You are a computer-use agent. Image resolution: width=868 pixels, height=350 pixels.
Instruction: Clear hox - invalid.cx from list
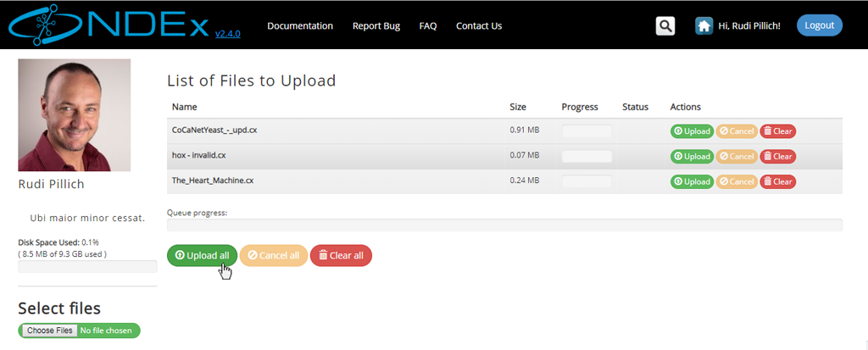778,157
